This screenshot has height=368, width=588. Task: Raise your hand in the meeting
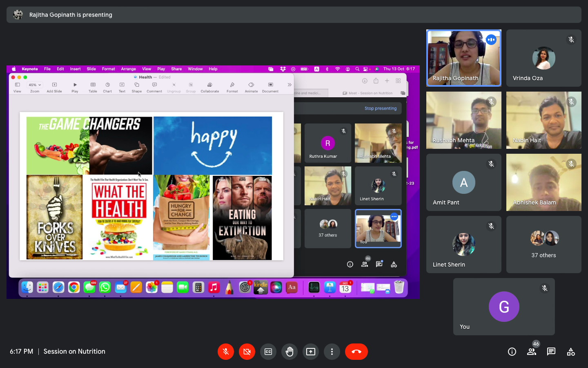(x=290, y=352)
